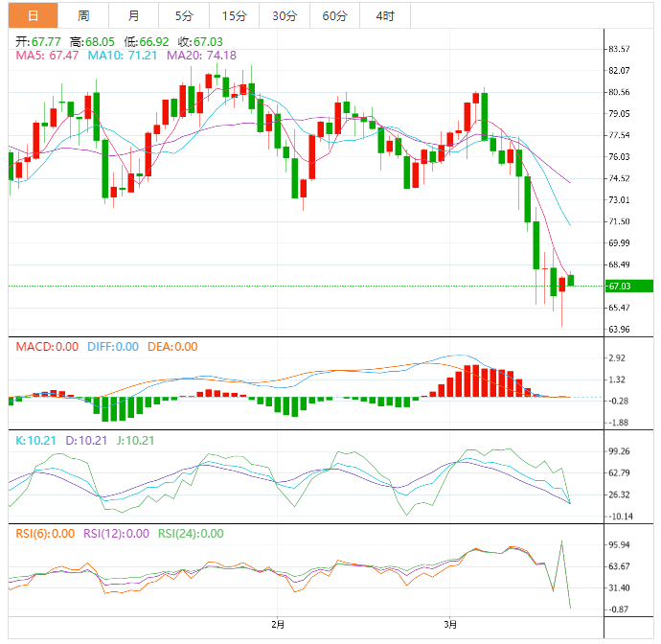The height and width of the screenshot is (644, 661).
Task: Switch to the 4时 interval tab
Action: click(x=384, y=15)
